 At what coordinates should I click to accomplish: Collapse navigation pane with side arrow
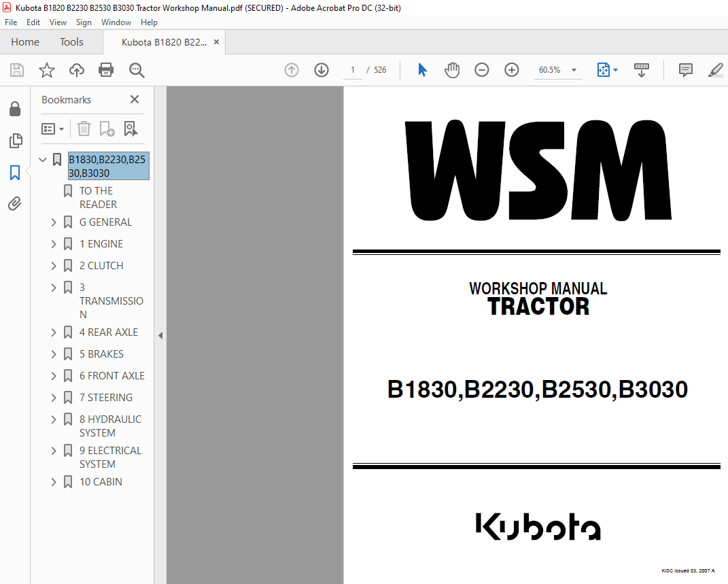(x=160, y=335)
